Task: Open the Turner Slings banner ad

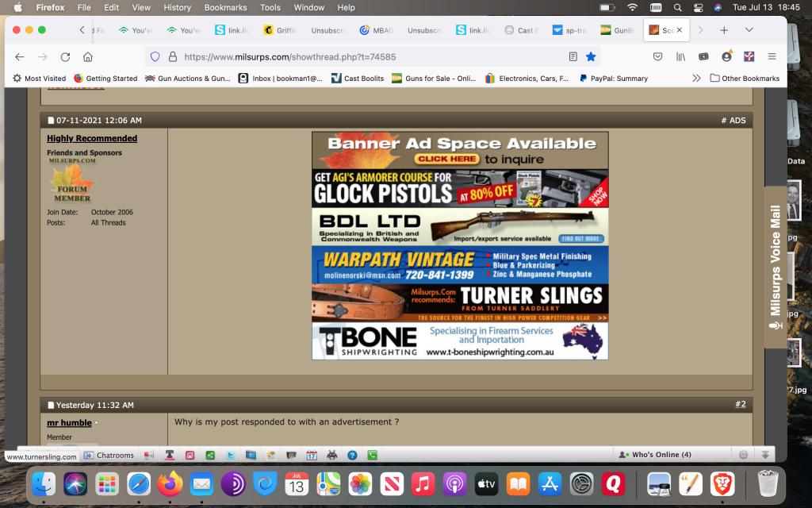Action: click(x=460, y=302)
